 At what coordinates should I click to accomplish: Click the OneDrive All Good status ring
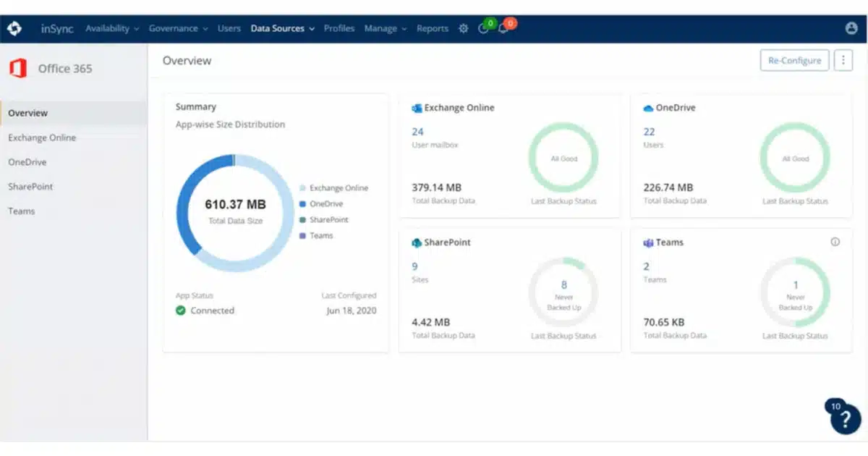[795, 159]
